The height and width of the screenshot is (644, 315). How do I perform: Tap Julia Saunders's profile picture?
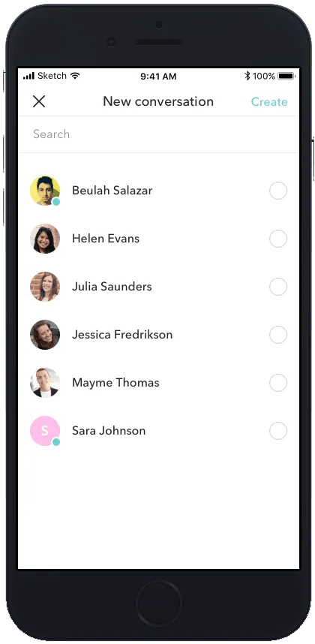(x=45, y=287)
